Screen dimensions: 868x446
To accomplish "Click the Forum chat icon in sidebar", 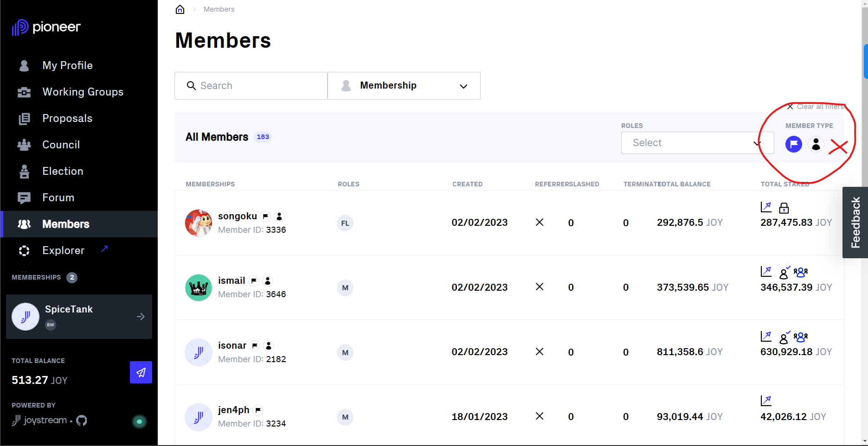I will point(24,198).
